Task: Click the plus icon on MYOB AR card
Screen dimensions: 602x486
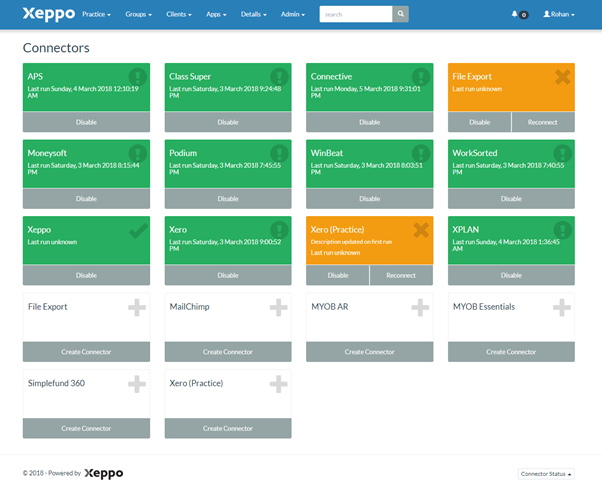Action: (420, 308)
